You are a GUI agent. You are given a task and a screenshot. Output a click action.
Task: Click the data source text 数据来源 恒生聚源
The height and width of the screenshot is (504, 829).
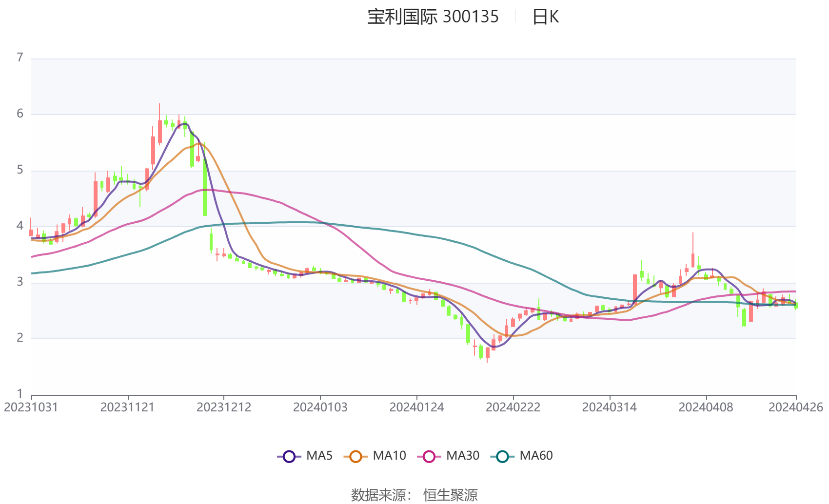(x=414, y=495)
